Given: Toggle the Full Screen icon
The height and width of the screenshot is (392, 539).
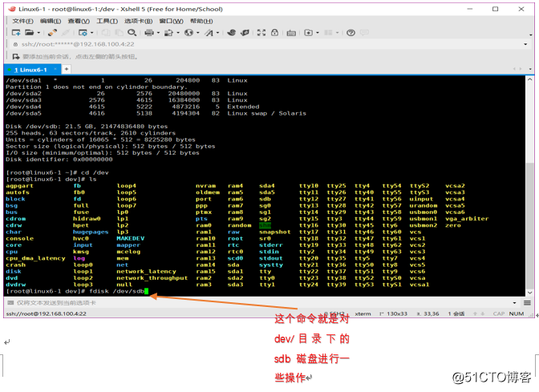Looking at the screenshot, I should pyautogui.click(x=261, y=33).
